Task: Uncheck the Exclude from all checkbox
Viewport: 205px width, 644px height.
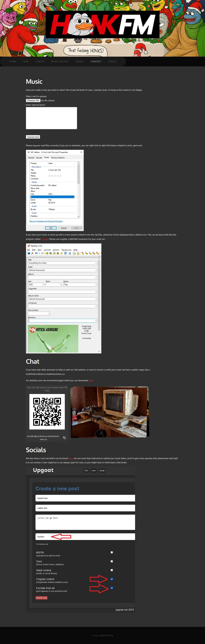Action: point(112,588)
